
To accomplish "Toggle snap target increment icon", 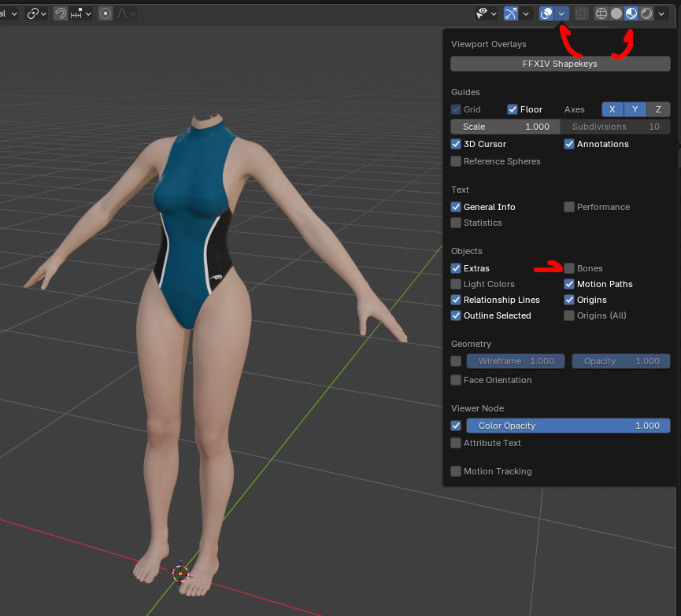I will point(76,14).
